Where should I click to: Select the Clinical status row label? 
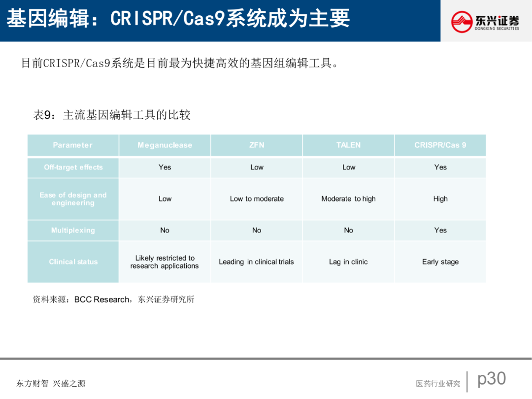(x=73, y=262)
